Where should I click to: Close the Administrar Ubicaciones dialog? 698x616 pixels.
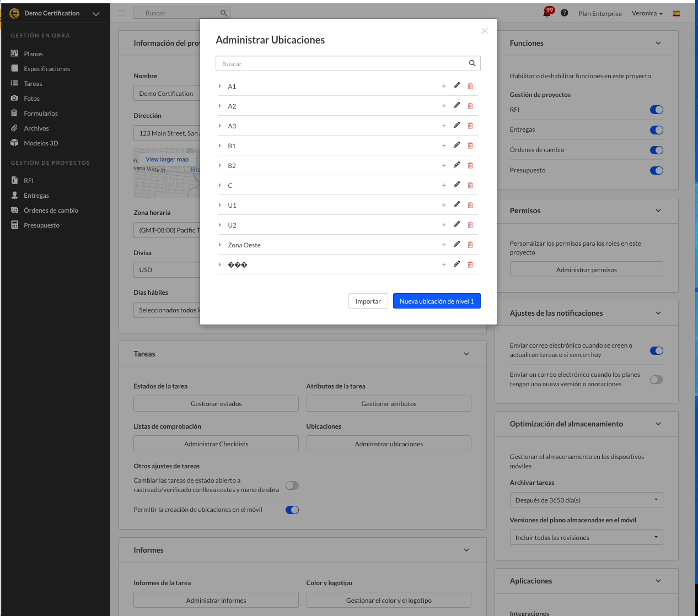(x=485, y=31)
